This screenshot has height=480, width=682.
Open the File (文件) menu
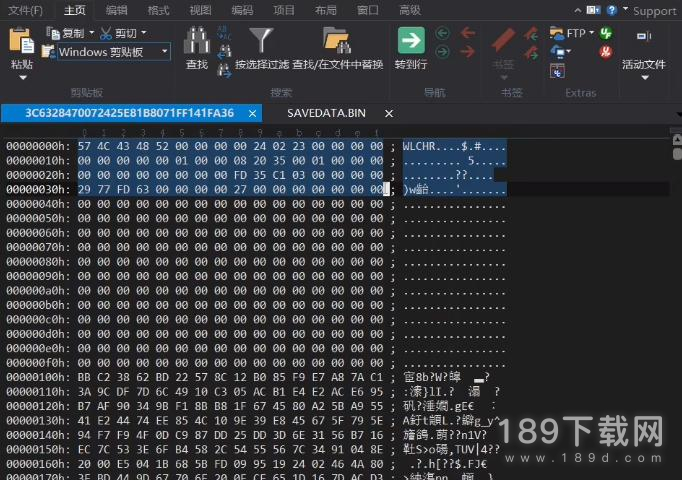[x=24, y=10]
